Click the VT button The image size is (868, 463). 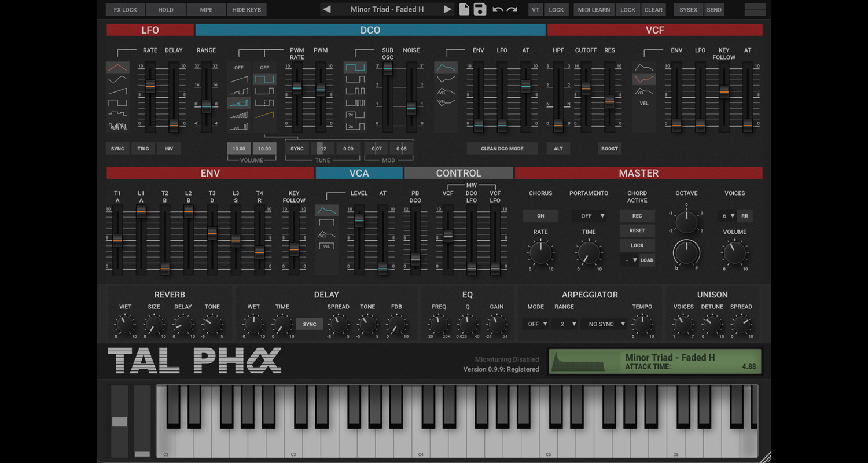tap(536, 10)
